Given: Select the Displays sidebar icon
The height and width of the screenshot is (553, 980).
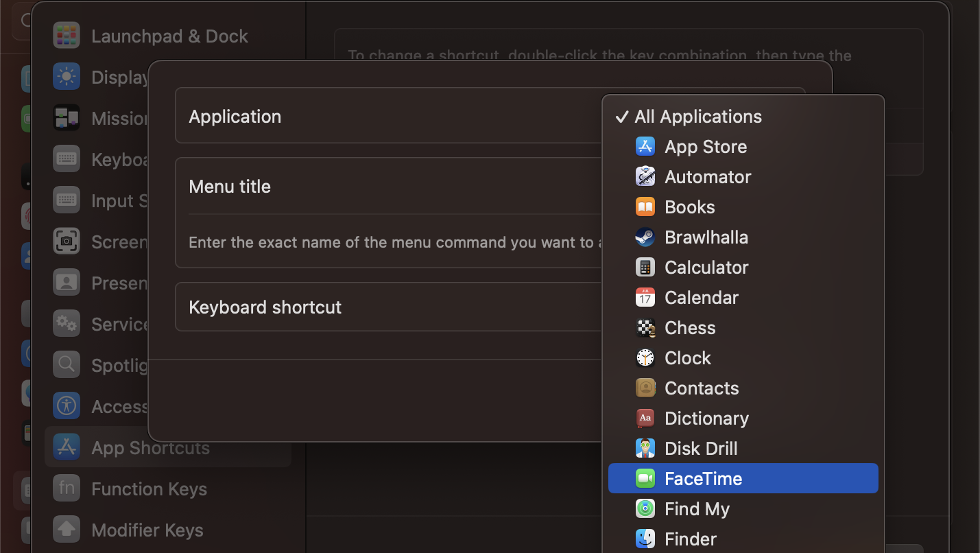Looking at the screenshot, I should coord(66,77).
